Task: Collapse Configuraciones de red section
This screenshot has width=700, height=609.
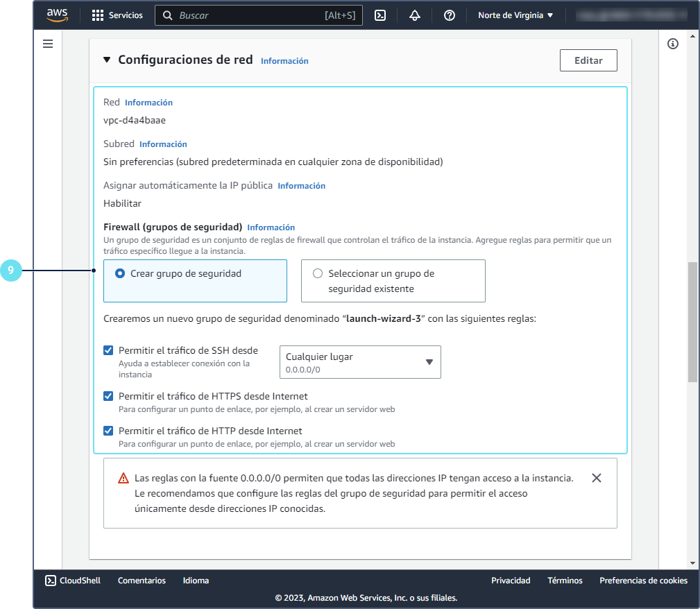Action: 107,60
